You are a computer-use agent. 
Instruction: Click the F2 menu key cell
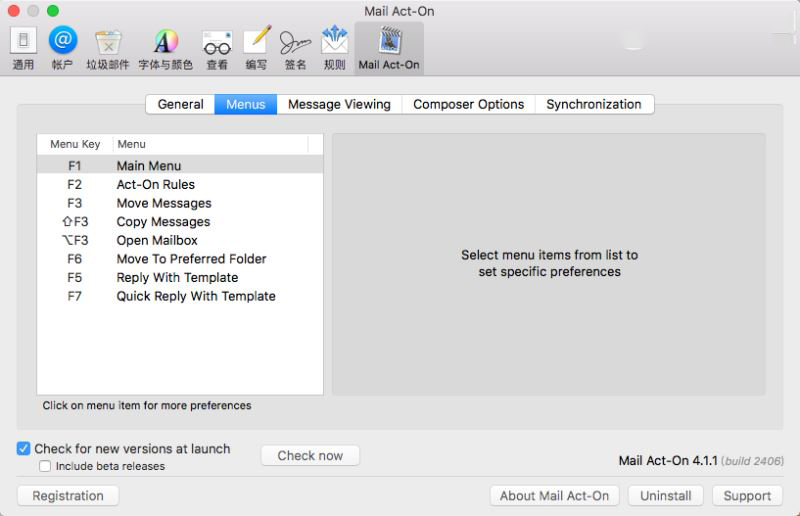(74, 184)
